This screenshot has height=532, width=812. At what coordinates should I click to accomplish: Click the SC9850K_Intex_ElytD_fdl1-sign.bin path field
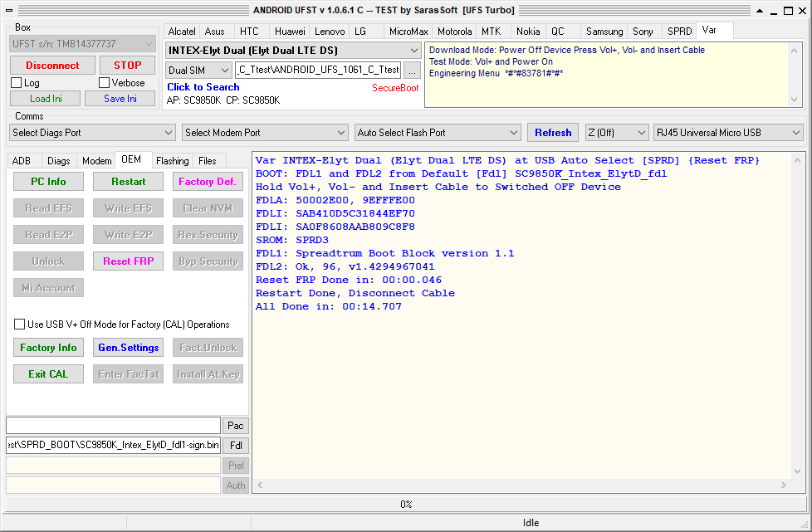pyautogui.click(x=114, y=445)
